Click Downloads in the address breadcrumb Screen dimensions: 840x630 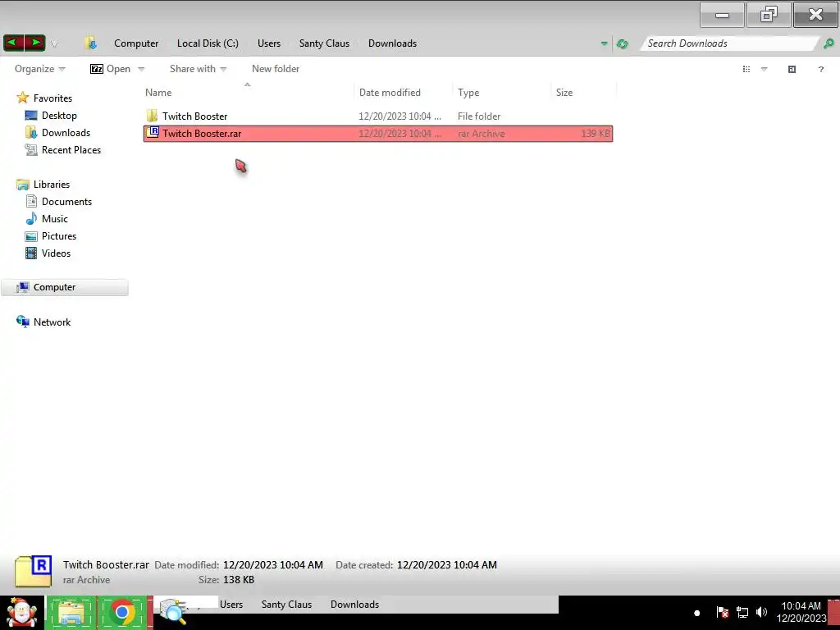(392, 43)
